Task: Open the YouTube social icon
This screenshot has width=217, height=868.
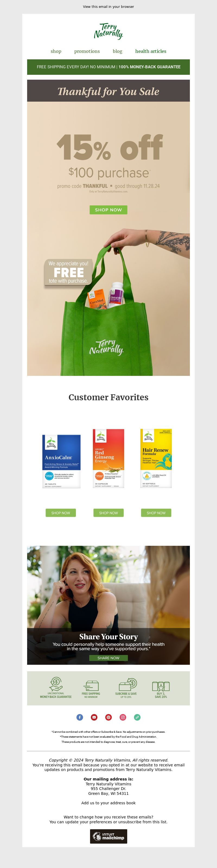Action: pos(94,717)
